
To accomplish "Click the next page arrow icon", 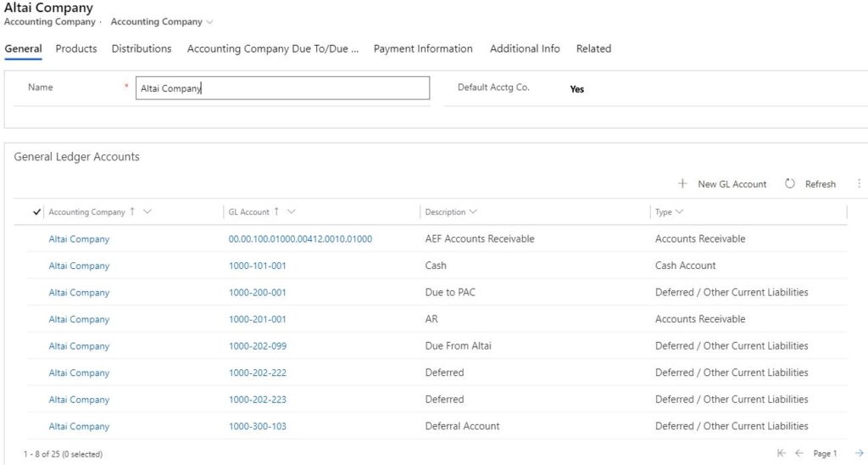I will point(860,453).
